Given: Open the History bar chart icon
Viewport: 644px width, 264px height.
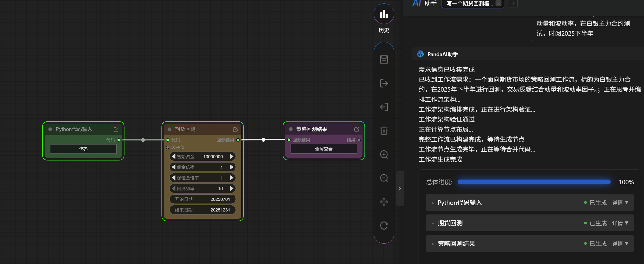Looking at the screenshot, I should tap(384, 14).
